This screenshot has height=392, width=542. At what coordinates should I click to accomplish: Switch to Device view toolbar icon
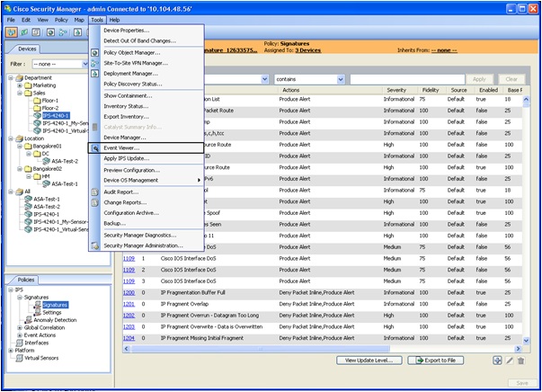[11, 32]
